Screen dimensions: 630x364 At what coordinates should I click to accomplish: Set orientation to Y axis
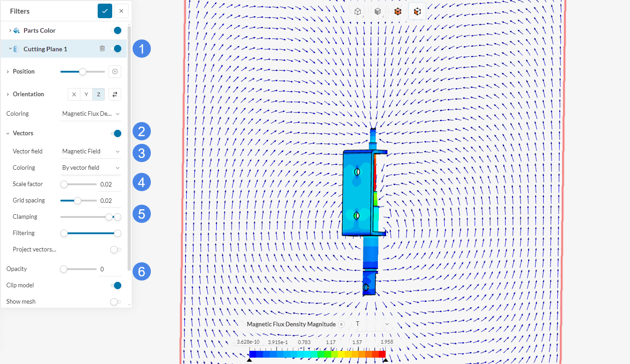[86, 94]
